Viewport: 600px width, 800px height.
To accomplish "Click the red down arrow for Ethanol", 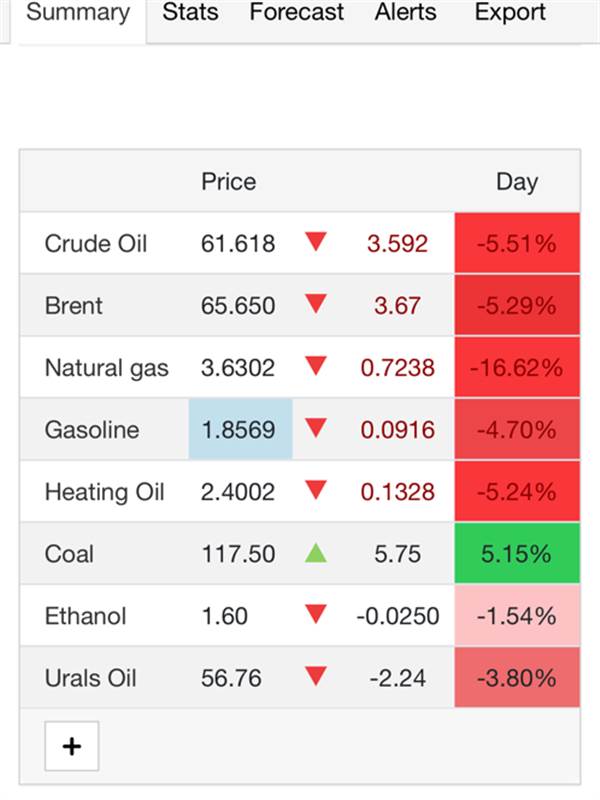I will tap(316, 615).
